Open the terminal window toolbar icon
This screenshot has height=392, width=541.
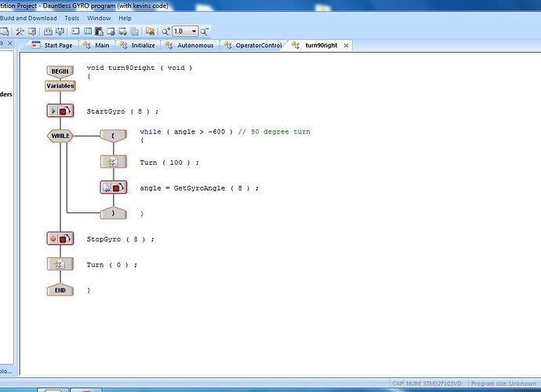point(75,31)
